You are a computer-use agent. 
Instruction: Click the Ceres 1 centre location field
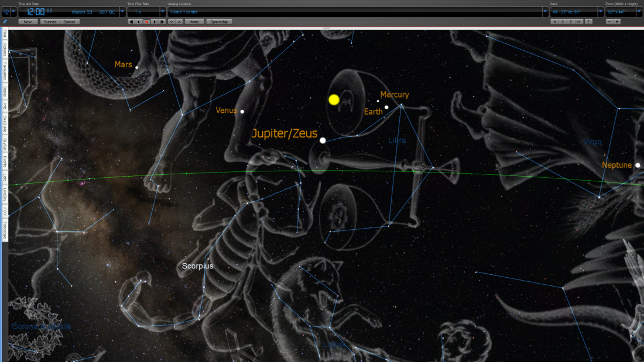(x=355, y=12)
